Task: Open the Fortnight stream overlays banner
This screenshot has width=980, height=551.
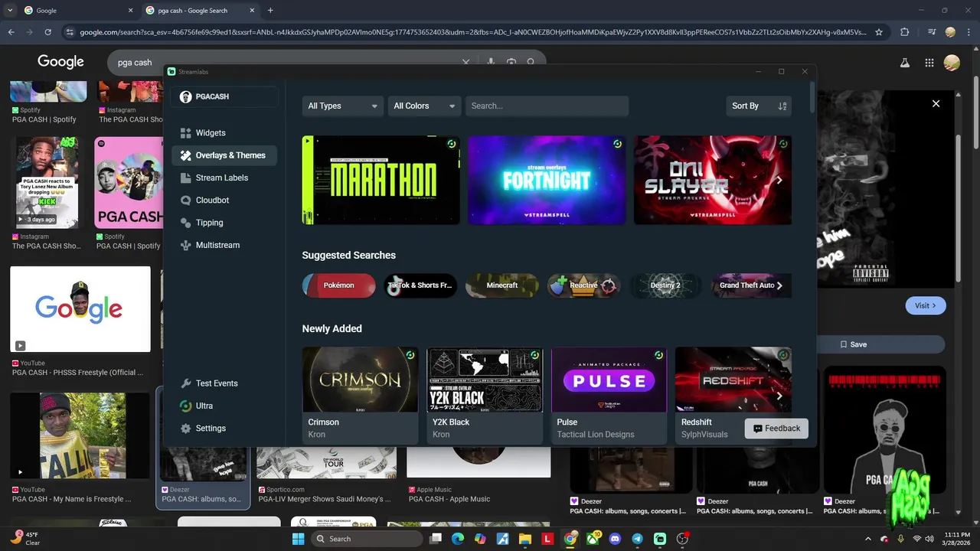Action: 547,180
